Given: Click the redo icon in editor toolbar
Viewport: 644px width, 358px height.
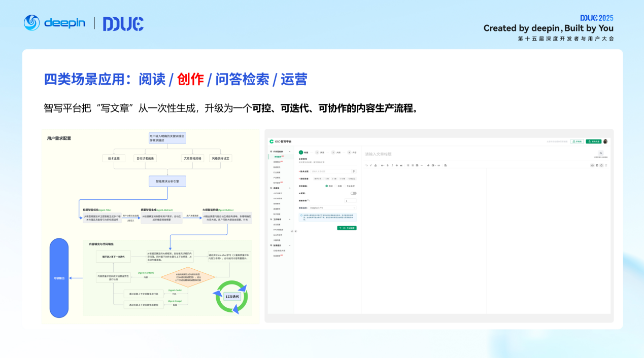Looking at the screenshot, I should (x=371, y=165).
